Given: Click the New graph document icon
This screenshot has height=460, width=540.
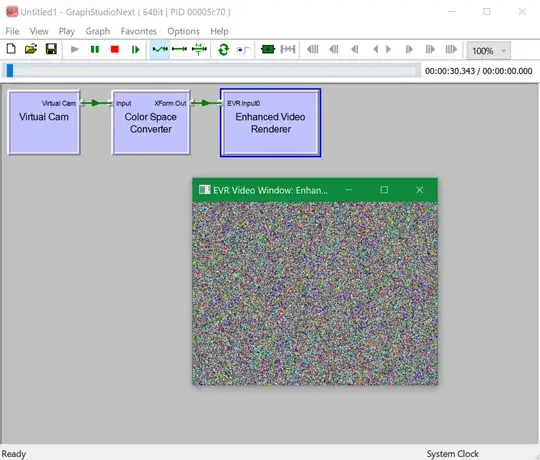Looking at the screenshot, I should (11, 49).
